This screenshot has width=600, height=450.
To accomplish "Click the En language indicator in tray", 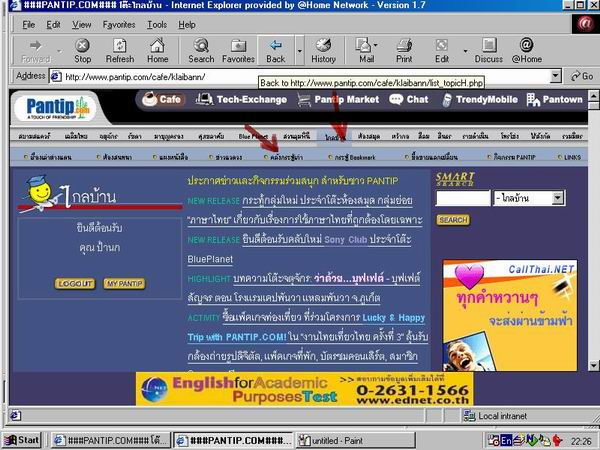I will tap(506, 441).
